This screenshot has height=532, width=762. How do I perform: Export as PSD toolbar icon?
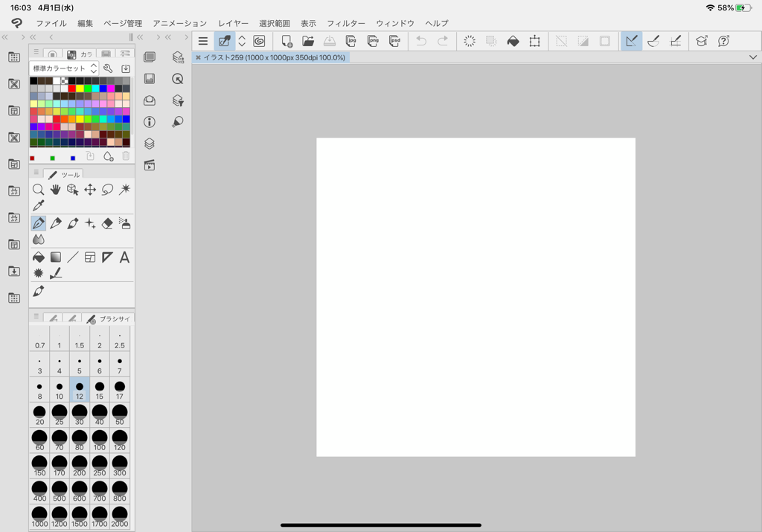click(394, 42)
